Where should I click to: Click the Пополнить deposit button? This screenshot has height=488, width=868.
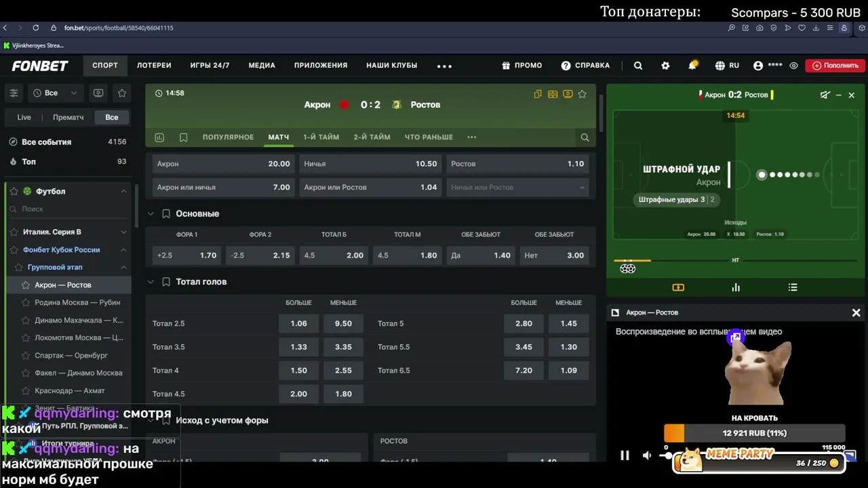pyautogui.click(x=834, y=66)
